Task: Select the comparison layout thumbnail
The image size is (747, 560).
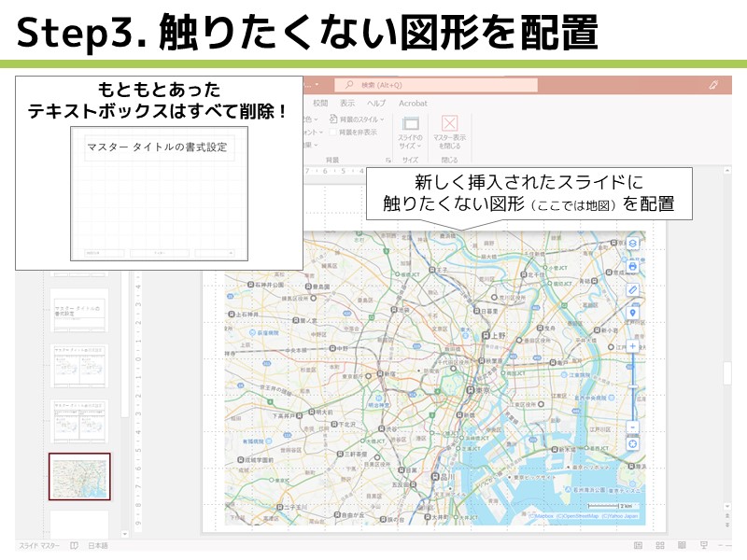Action: click(x=79, y=422)
